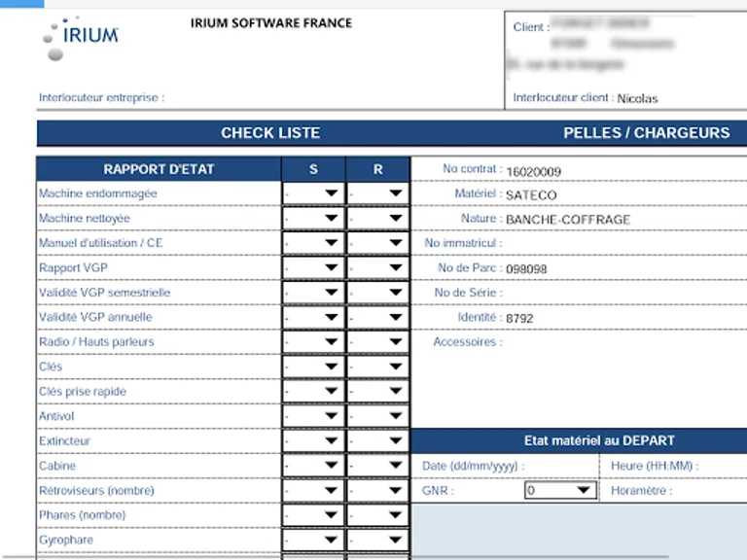Click the RAPPORT D'ETAT column header
This screenshot has height=560, width=747.
click(x=159, y=169)
